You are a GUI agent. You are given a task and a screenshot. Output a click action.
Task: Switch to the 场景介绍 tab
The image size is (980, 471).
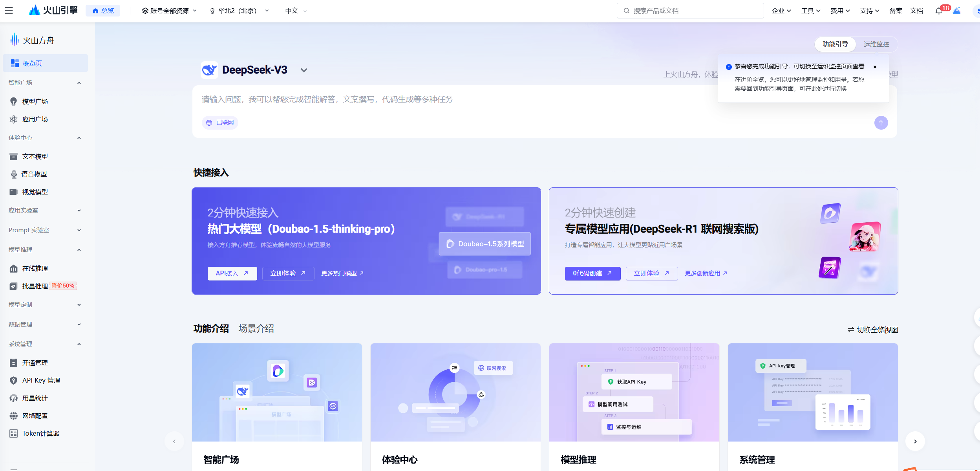point(256,328)
